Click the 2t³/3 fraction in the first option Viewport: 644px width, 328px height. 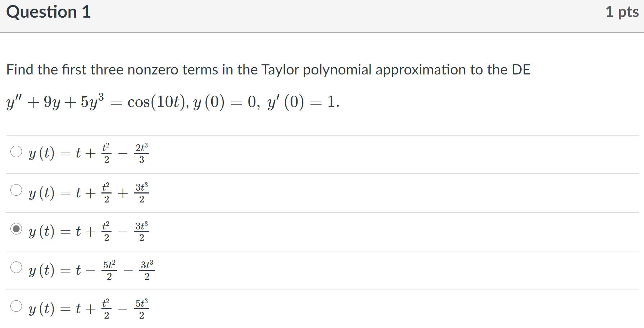[x=142, y=153]
